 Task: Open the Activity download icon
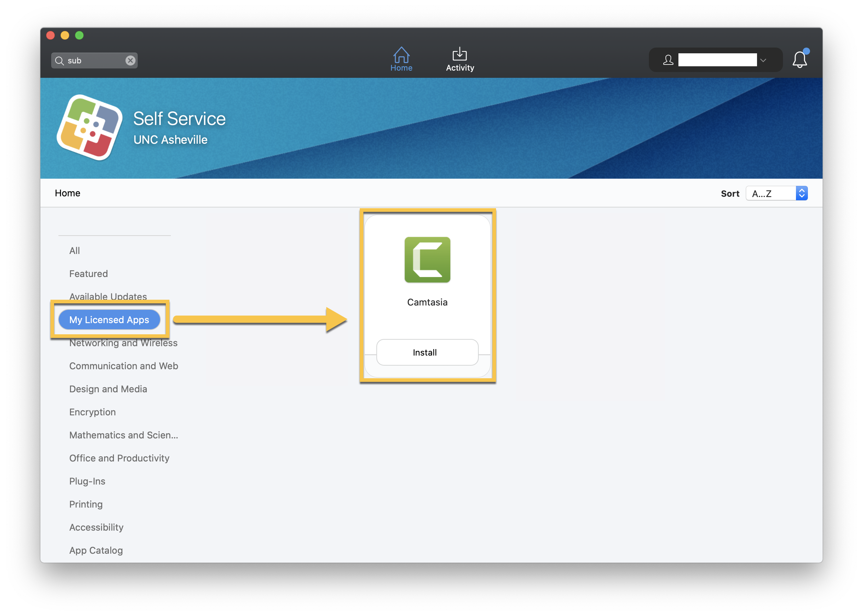(460, 54)
